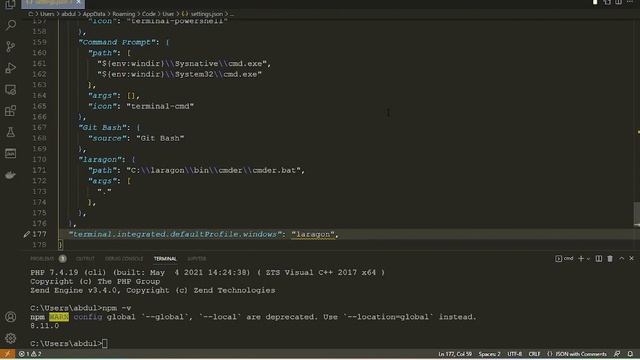The image size is (640, 360).
Task: Close the terminal panel
Action: [631, 258]
